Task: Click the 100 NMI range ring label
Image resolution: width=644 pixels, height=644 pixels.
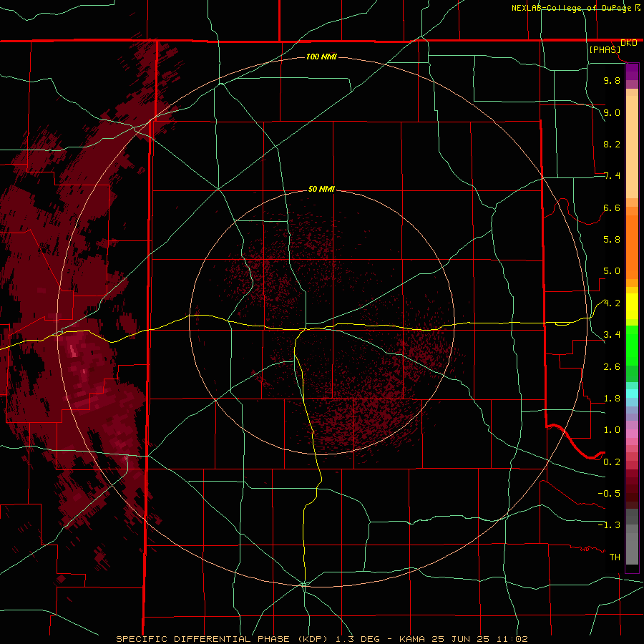Action: (321, 57)
